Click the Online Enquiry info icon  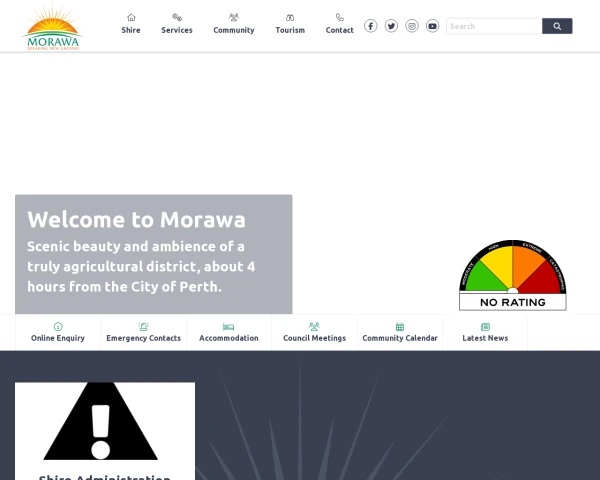coord(58,327)
